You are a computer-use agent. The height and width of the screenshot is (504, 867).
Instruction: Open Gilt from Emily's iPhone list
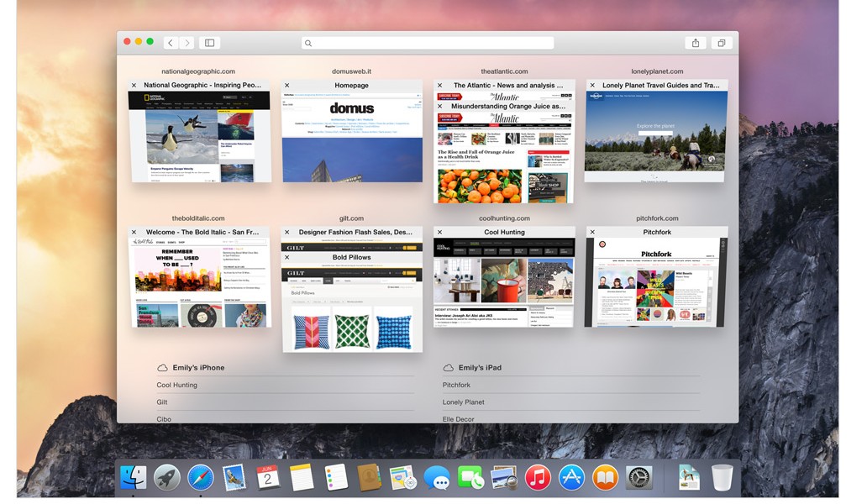point(162,402)
